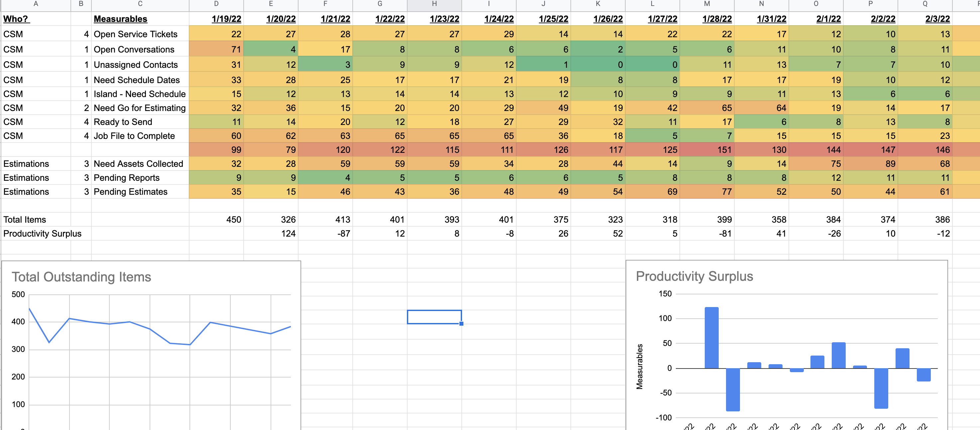The width and height of the screenshot is (980, 430).
Task: Select Productivity Surplus value -87
Action: click(x=325, y=233)
